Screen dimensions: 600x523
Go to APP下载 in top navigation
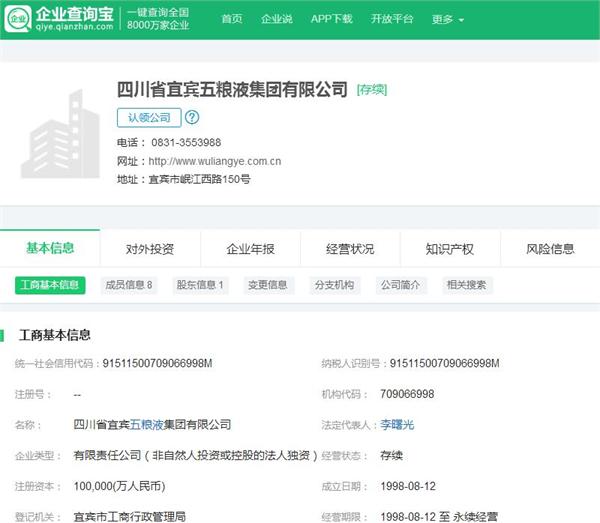[331, 19]
